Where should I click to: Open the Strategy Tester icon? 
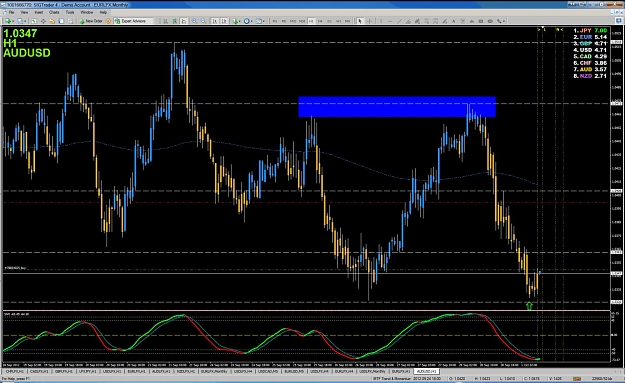[70, 21]
